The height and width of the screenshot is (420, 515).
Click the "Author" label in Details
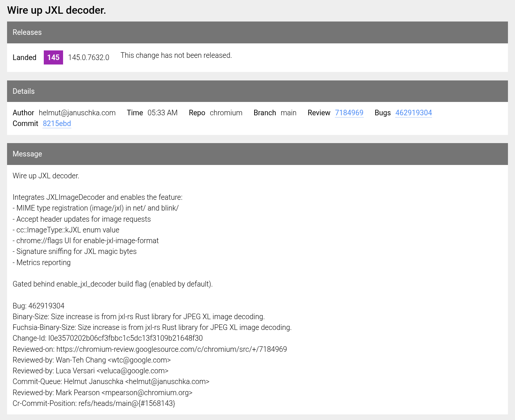[x=23, y=113]
